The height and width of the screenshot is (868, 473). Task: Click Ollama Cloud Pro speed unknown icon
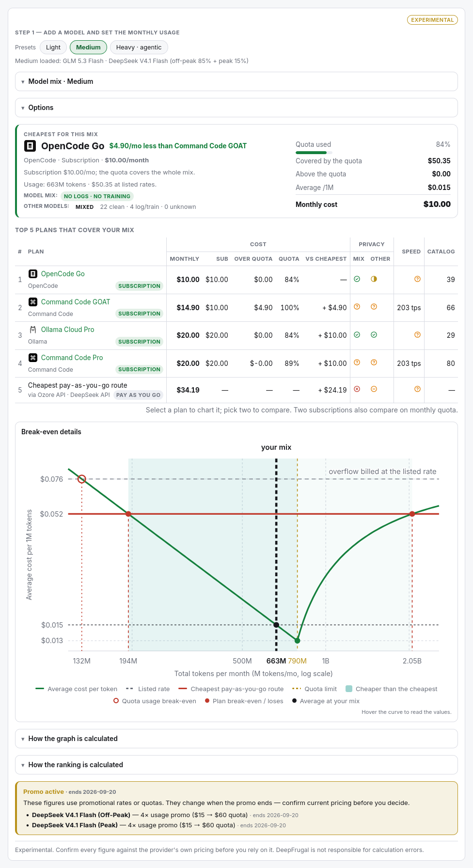point(418,335)
